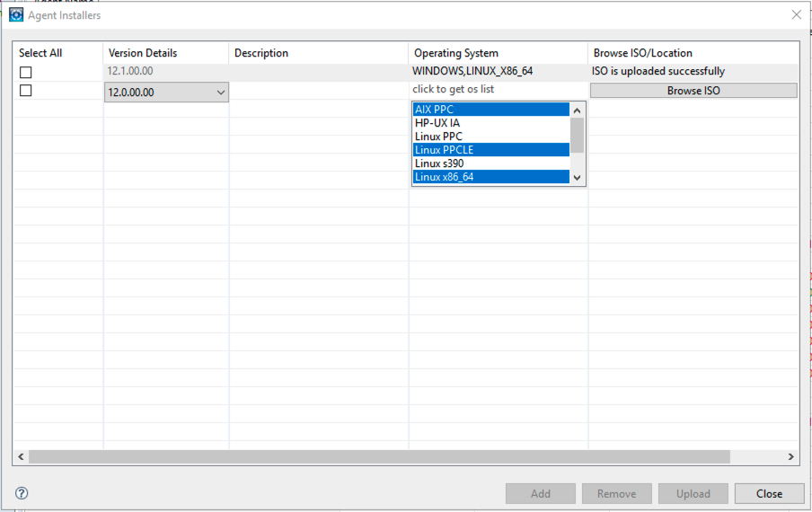Check the box for version 12.0.00.00 row
Image resolution: width=812 pixels, height=512 pixels.
coord(26,91)
